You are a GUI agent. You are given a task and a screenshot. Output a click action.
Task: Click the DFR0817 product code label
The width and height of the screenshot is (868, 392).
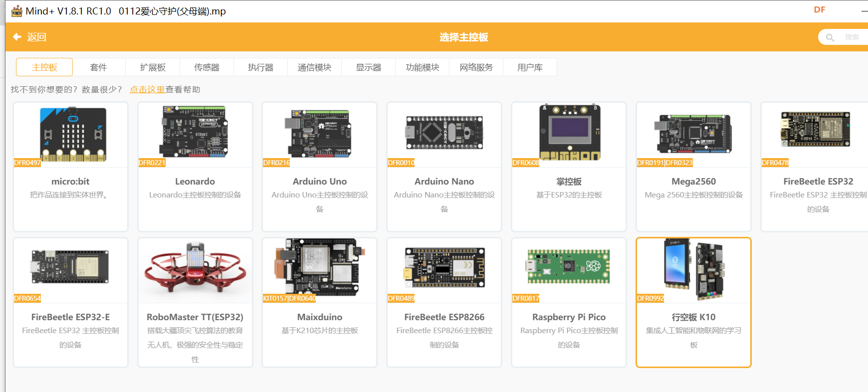pos(526,298)
